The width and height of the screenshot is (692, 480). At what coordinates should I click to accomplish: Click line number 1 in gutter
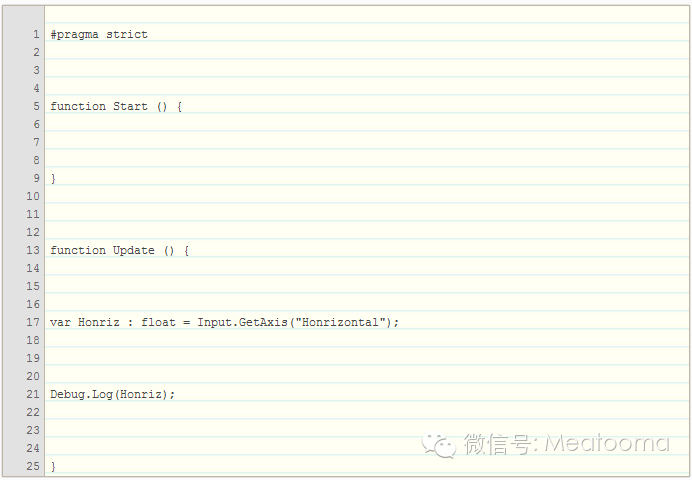tap(35, 34)
